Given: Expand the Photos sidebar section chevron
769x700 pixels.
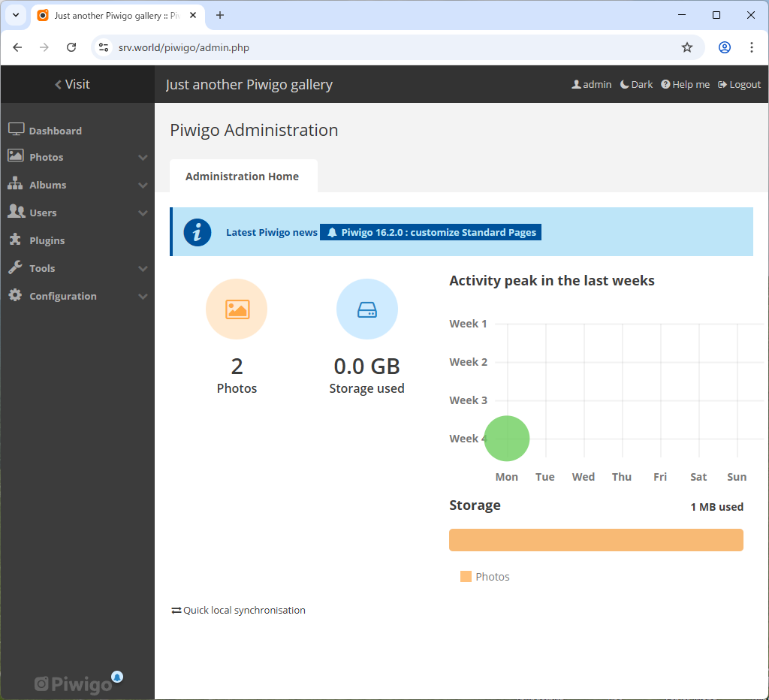Looking at the screenshot, I should 143,157.
